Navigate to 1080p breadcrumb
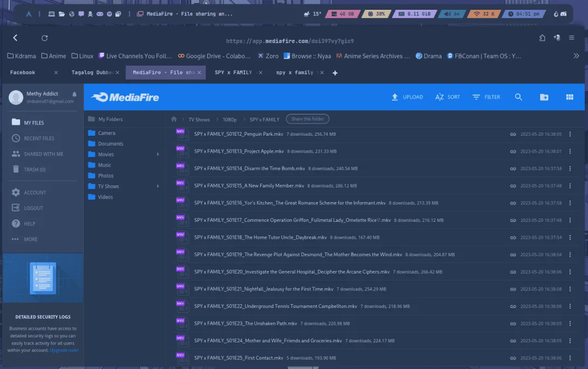 click(230, 119)
